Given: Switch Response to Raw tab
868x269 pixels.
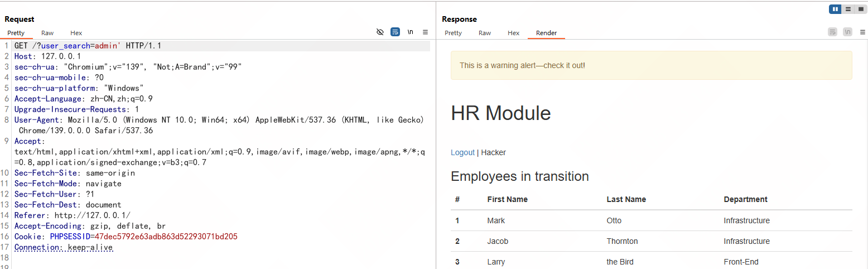Looking at the screenshot, I should point(485,33).
